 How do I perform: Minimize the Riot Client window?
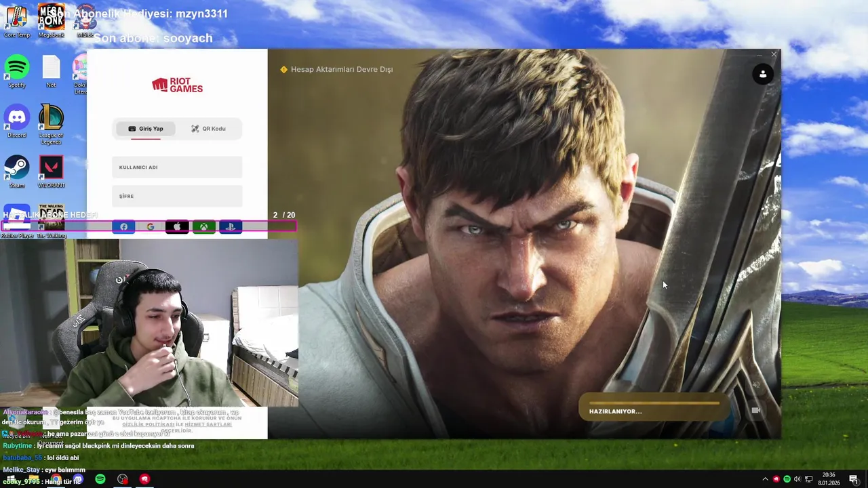[x=759, y=54]
